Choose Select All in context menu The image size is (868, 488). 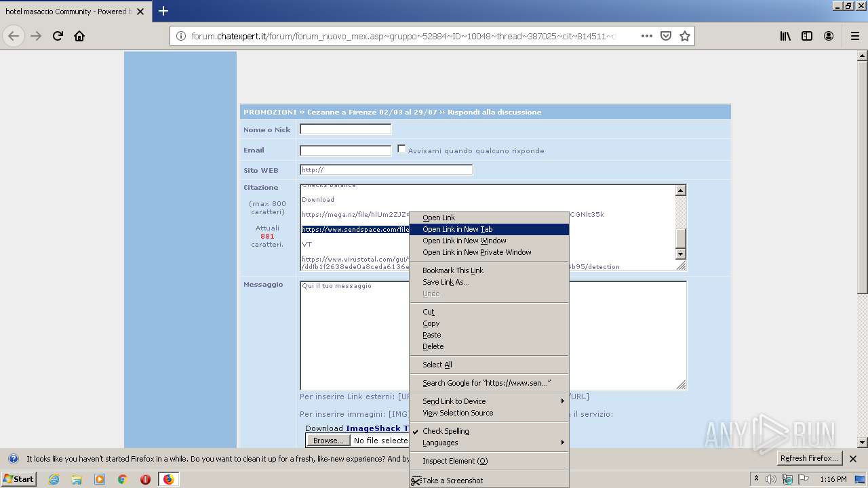point(489,365)
